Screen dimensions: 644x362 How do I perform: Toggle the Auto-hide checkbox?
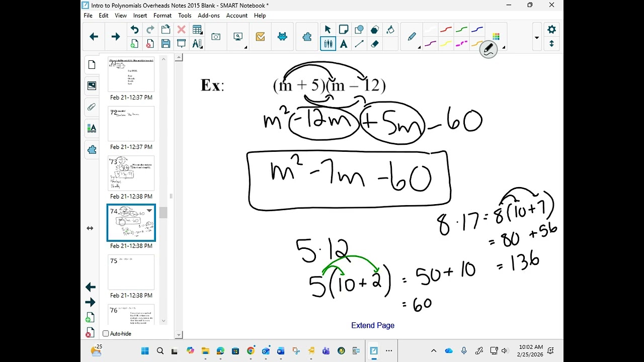point(106,334)
